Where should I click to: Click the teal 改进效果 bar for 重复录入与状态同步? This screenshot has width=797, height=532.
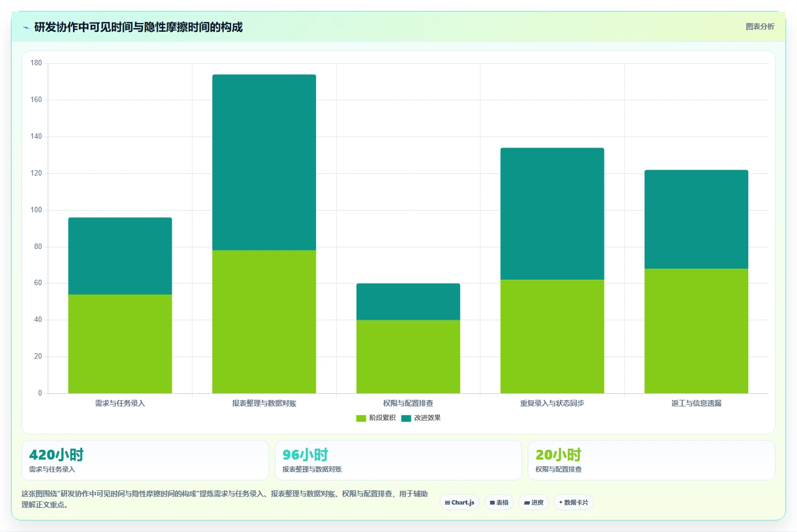(x=552, y=214)
